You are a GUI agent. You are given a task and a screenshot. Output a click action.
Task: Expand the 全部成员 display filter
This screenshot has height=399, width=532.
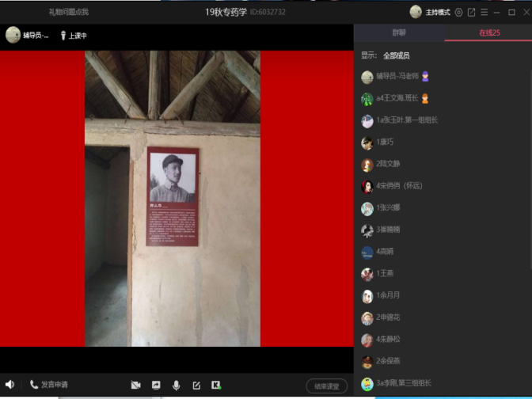397,56
